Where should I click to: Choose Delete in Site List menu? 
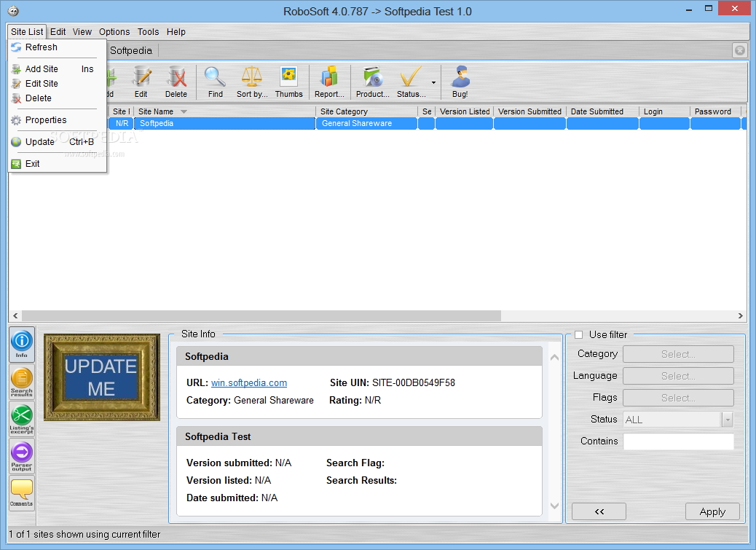click(57, 98)
